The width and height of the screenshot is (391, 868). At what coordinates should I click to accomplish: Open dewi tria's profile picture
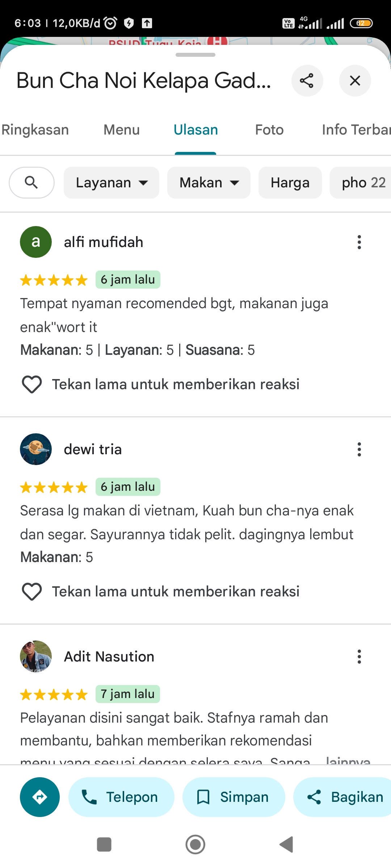(36, 449)
